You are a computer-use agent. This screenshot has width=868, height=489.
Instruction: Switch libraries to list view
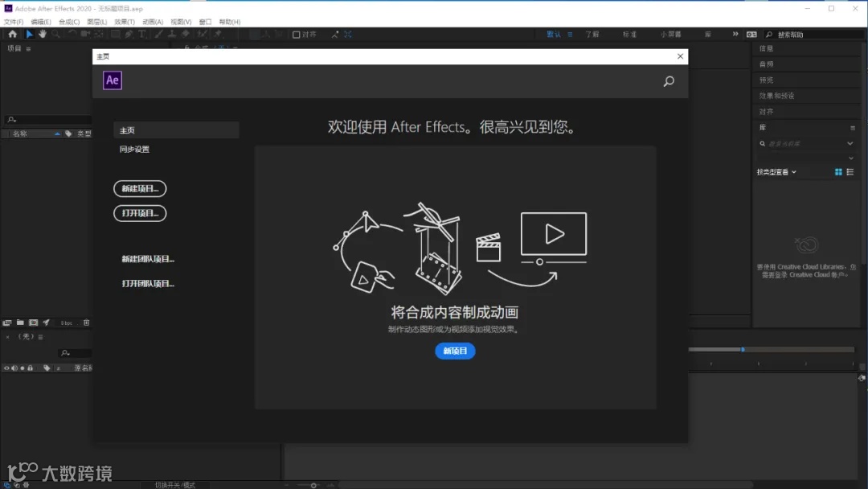(x=850, y=172)
